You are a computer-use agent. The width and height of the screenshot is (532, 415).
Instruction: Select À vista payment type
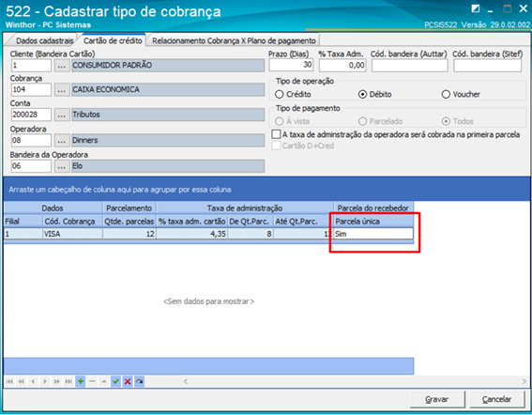pos(292,121)
